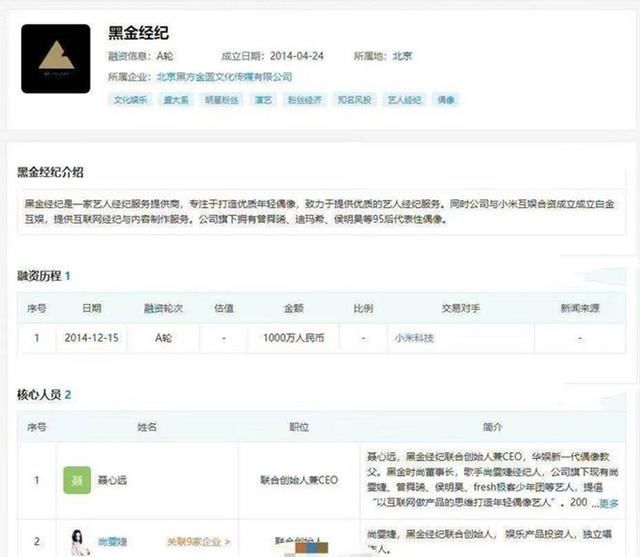Open the 尚雯婕 name link

pos(112,542)
